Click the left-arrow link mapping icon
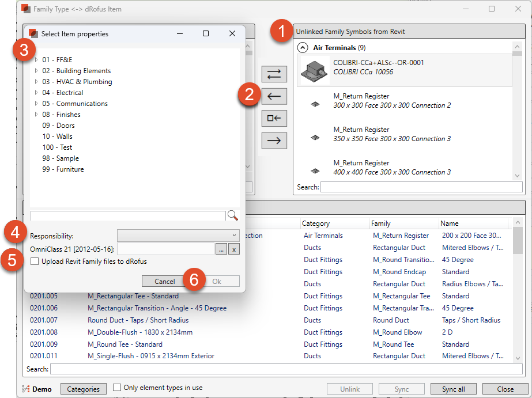Image resolution: width=532 pixels, height=398 pixels. coord(274,96)
